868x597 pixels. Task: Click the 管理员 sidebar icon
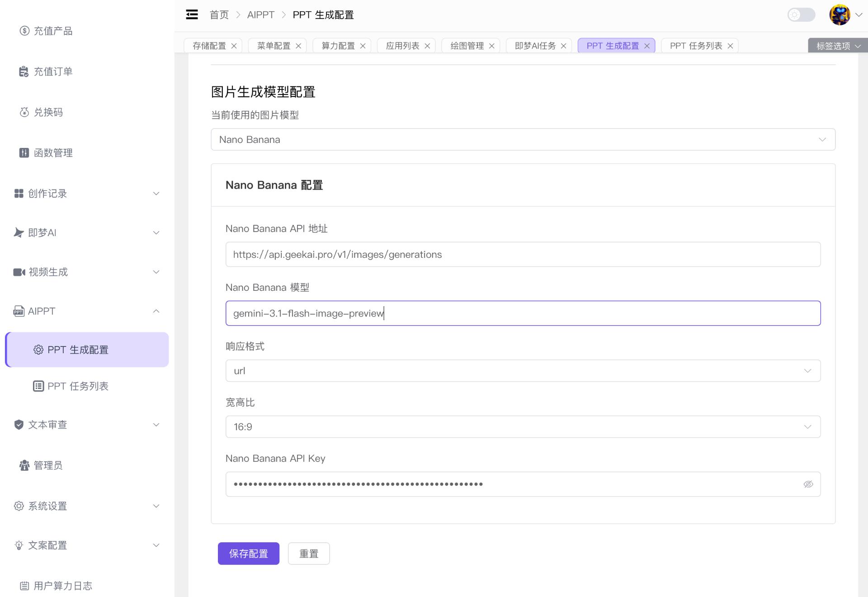(24, 465)
